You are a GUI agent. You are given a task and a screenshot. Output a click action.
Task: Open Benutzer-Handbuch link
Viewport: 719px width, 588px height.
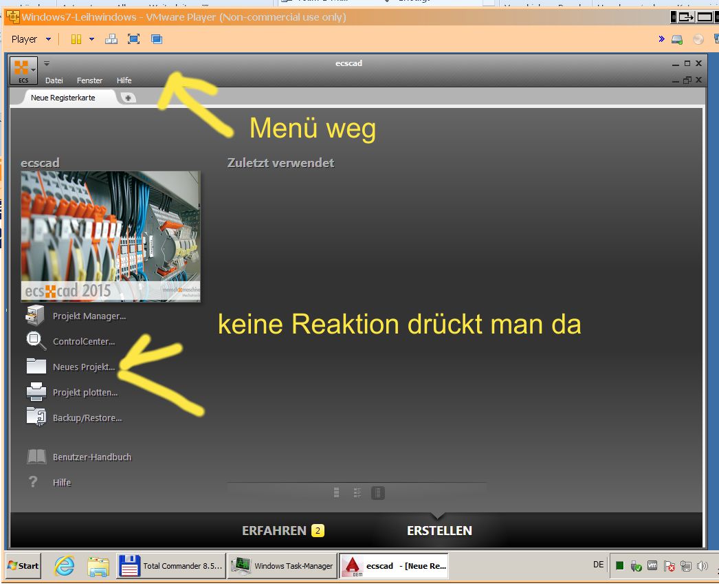[92, 457]
